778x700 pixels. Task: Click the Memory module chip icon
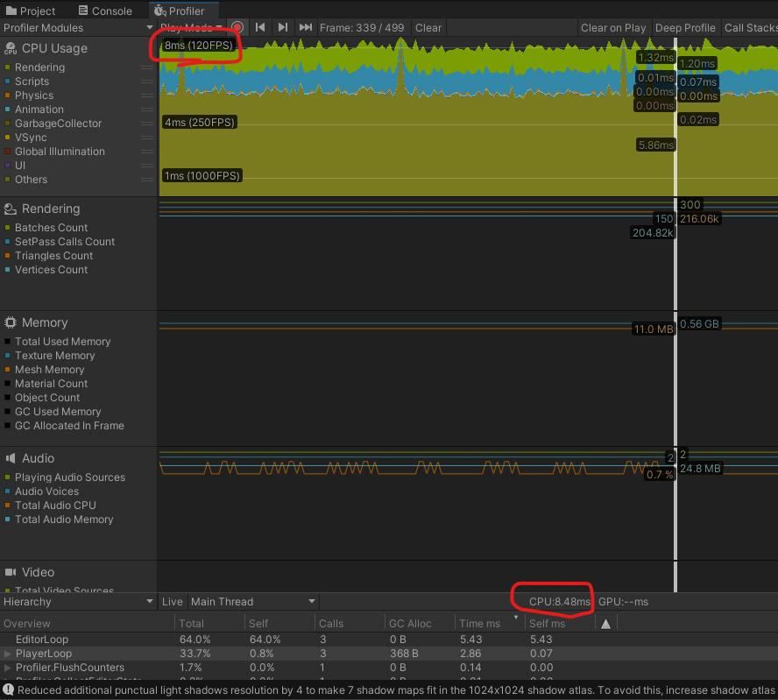tap(11, 322)
